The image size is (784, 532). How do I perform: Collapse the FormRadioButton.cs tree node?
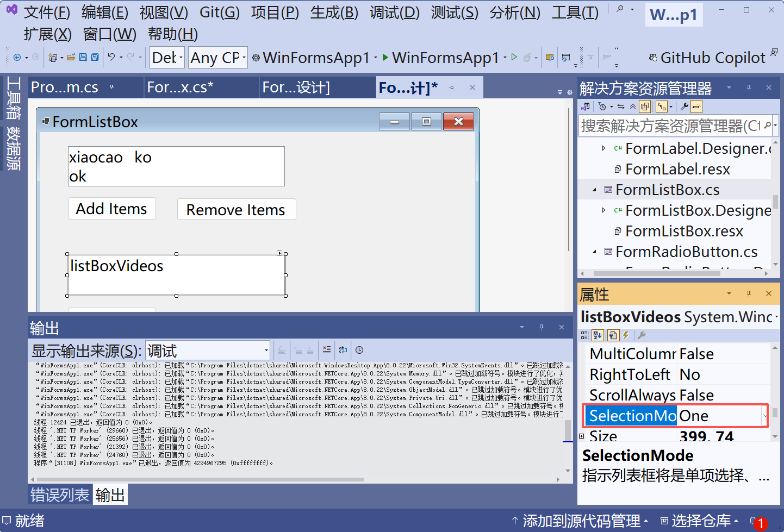pos(594,252)
